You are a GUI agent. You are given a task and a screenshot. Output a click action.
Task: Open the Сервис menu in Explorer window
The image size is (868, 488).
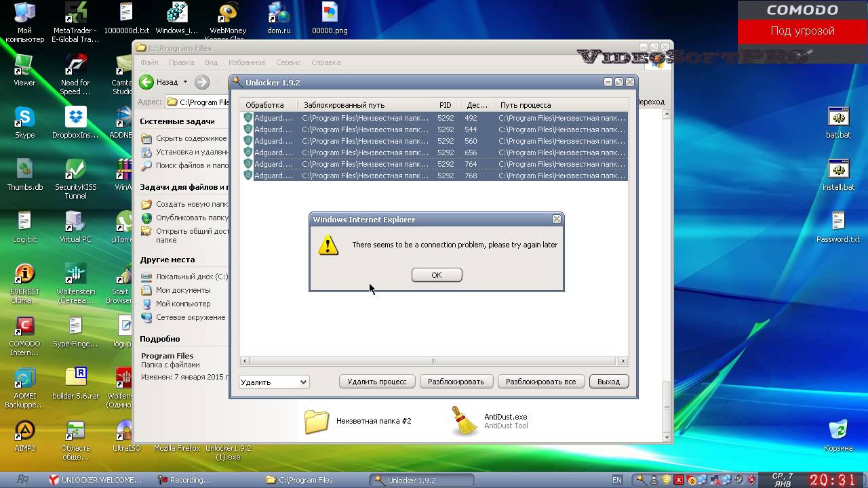[288, 62]
